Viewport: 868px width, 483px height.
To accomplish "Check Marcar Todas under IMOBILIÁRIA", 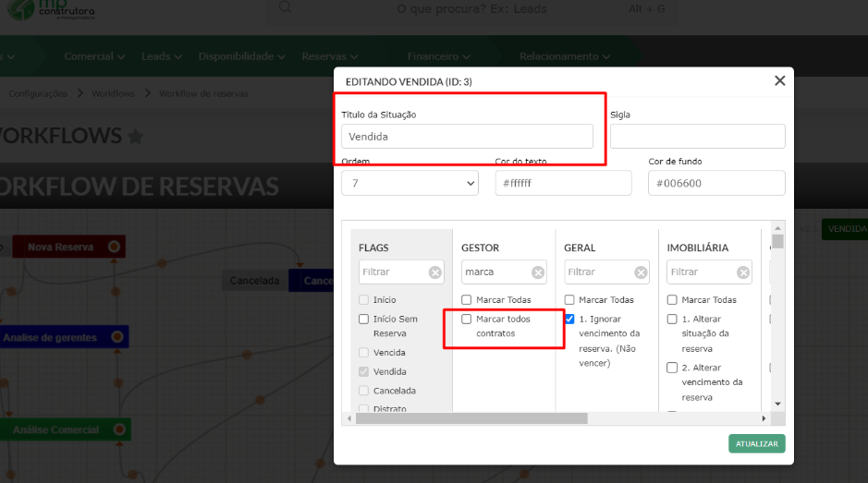I will click(x=672, y=300).
